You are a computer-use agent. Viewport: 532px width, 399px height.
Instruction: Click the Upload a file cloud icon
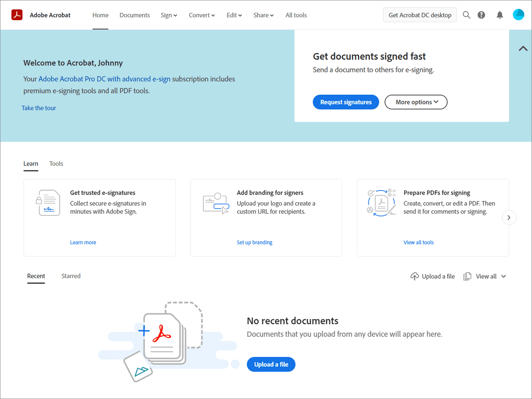click(x=414, y=276)
